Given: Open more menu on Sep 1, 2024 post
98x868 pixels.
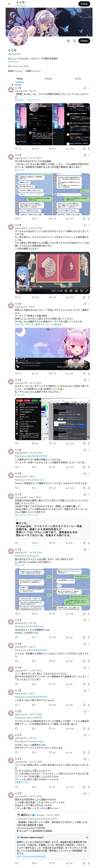Looking at the screenshot, I should [x=89, y=494].
